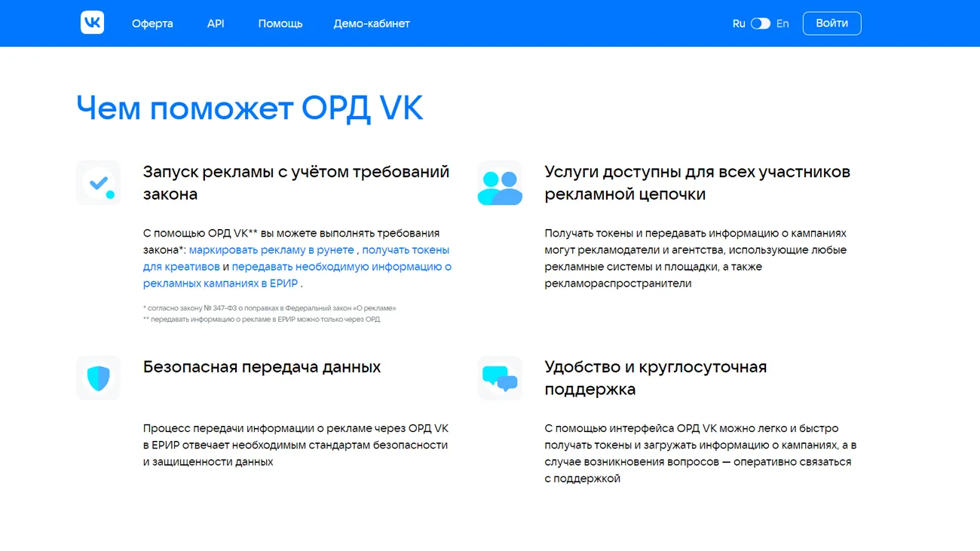The height and width of the screenshot is (551, 980).
Task: Click the Безопасная передача данных heading
Action: point(262,367)
